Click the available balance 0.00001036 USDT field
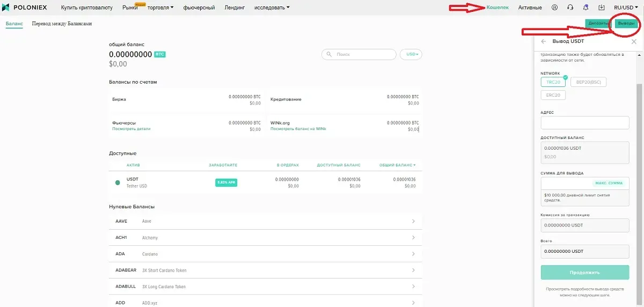 pyautogui.click(x=585, y=152)
